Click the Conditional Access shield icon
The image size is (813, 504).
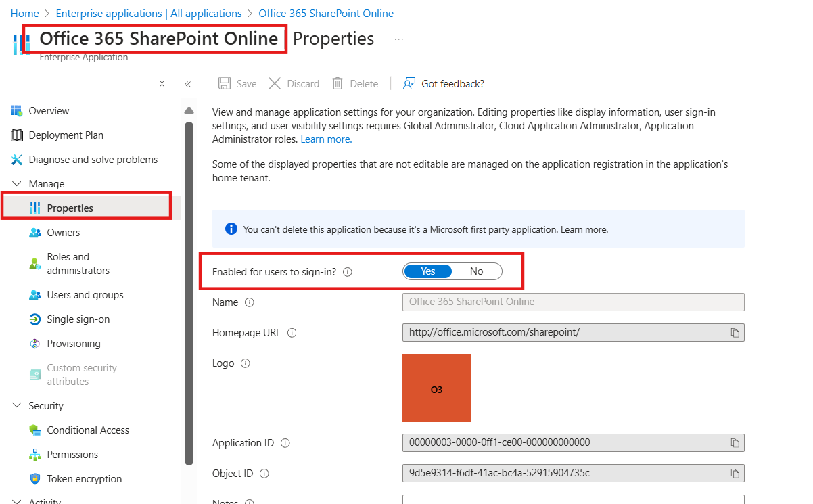[35, 430]
